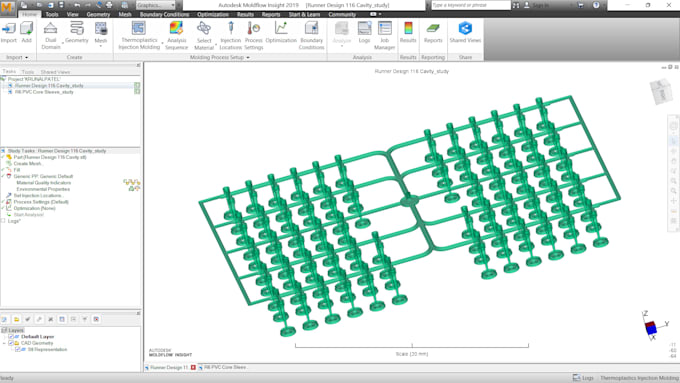Screen dimensions: 680x383
Task: Click the ViewCube in the viewport
Action: coord(662,91)
